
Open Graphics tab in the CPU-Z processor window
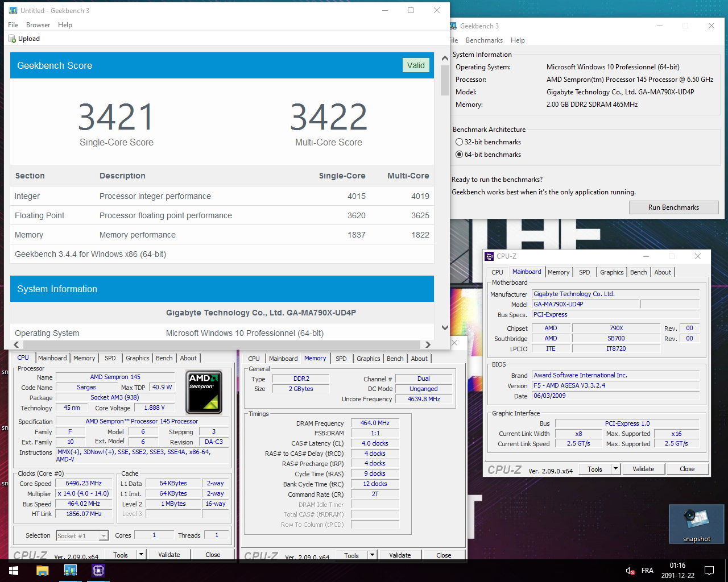point(137,358)
